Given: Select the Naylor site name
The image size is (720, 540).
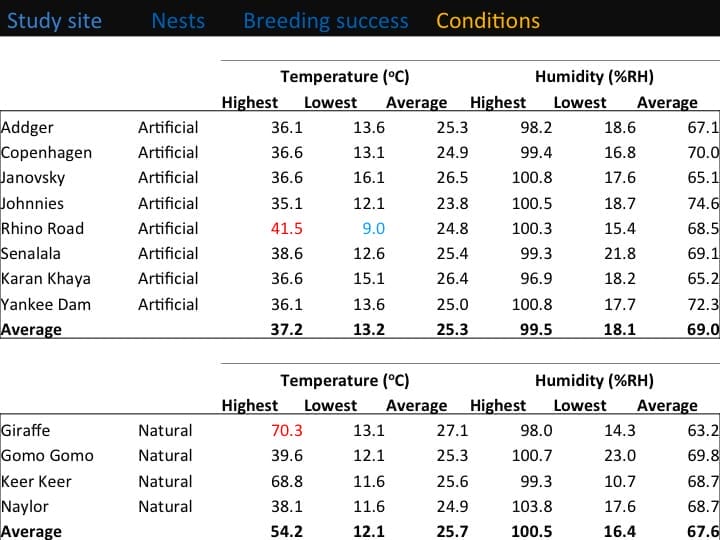Looking at the screenshot, I should (26, 506).
